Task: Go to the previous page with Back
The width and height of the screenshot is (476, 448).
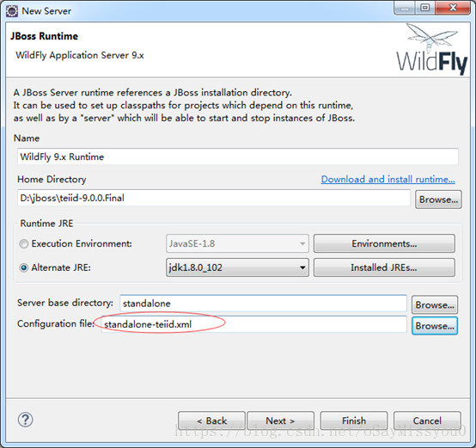Action: tap(211, 420)
